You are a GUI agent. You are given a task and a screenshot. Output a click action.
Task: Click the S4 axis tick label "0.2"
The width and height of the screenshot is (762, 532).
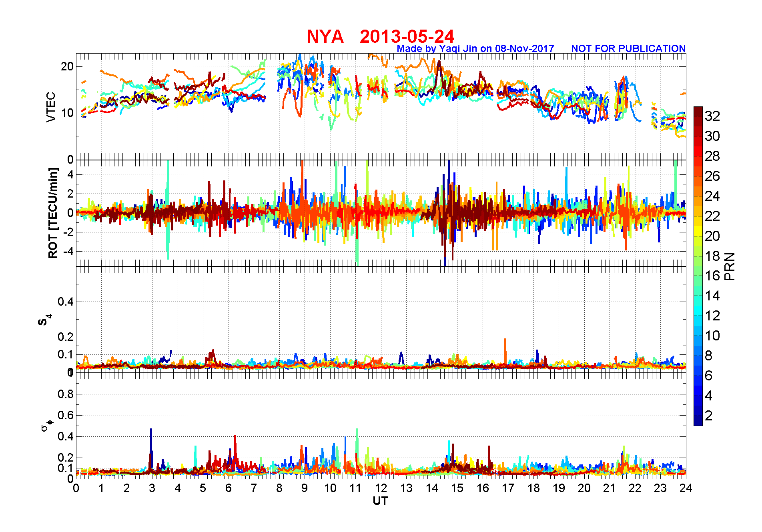[66, 337]
